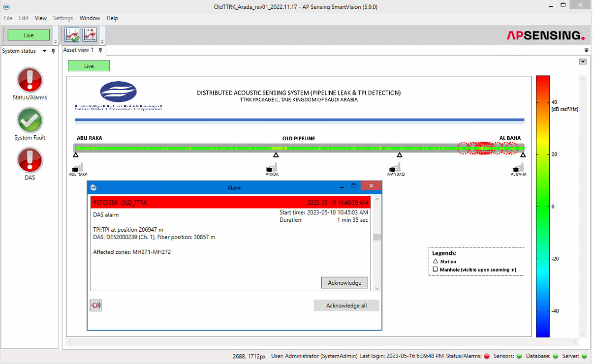Click the System Fault green check icon
The height and width of the screenshot is (364, 593).
30,120
